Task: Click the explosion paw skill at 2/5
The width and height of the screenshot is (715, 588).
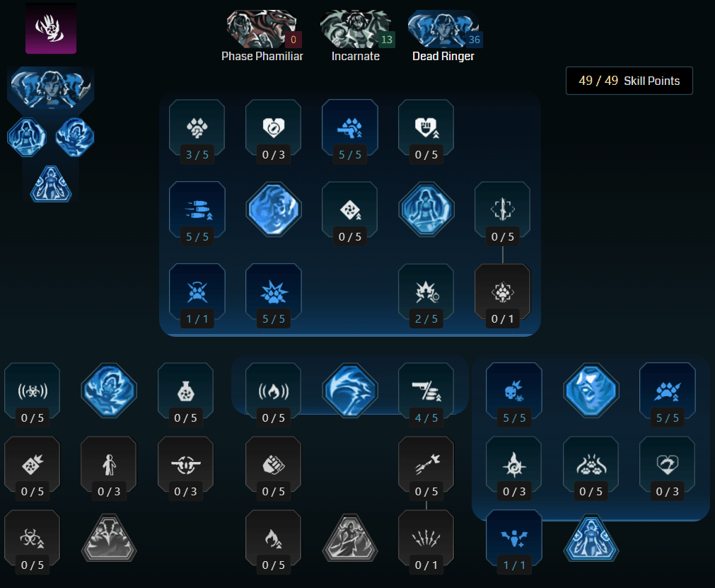Action: (426, 296)
